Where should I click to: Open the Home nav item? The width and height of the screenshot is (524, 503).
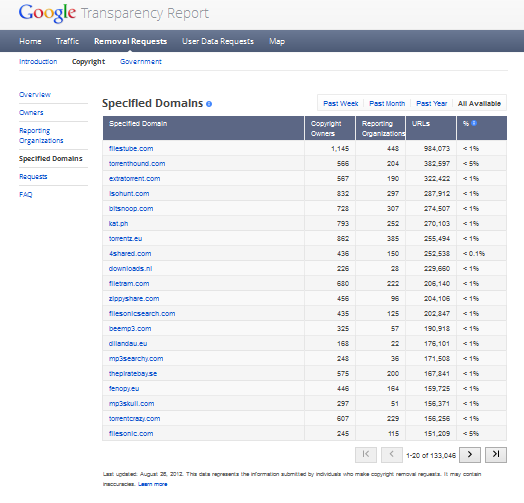point(30,41)
